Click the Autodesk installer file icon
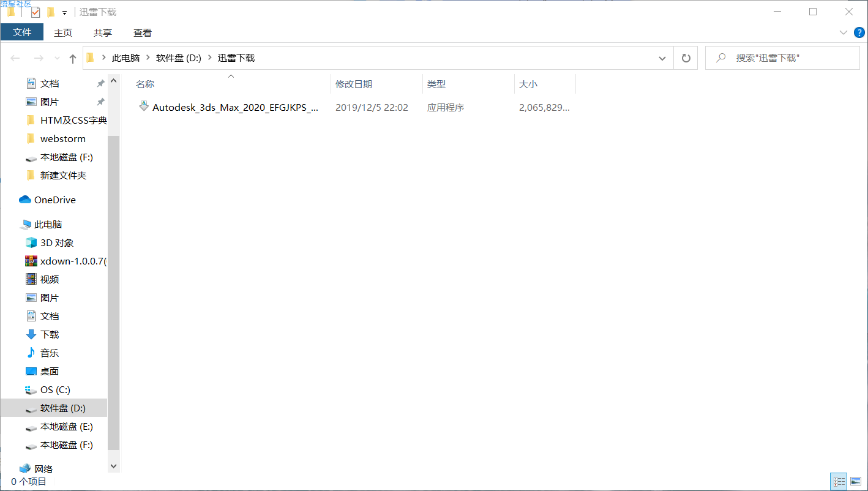This screenshot has height=491, width=868. [x=144, y=107]
